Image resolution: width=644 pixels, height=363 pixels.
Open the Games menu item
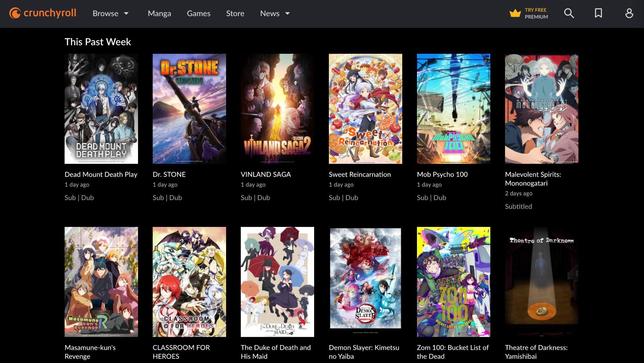199,14
